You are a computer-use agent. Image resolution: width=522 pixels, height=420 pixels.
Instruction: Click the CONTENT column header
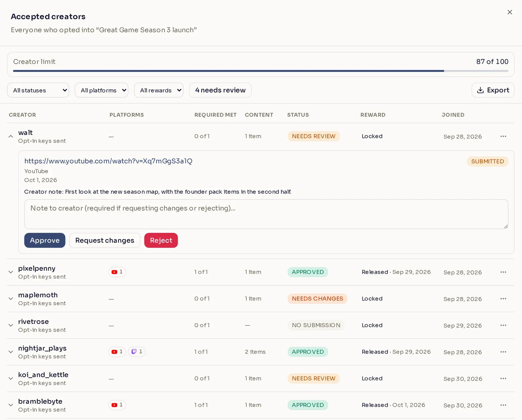tap(259, 115)
